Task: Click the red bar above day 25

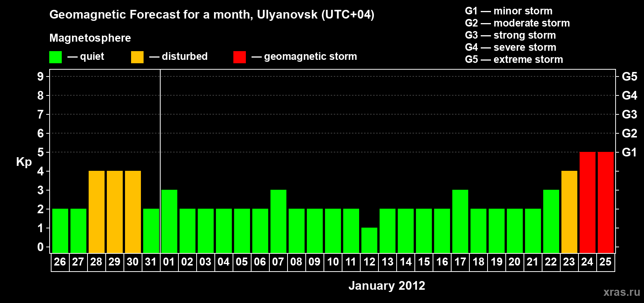Action: tap(606, 202)
